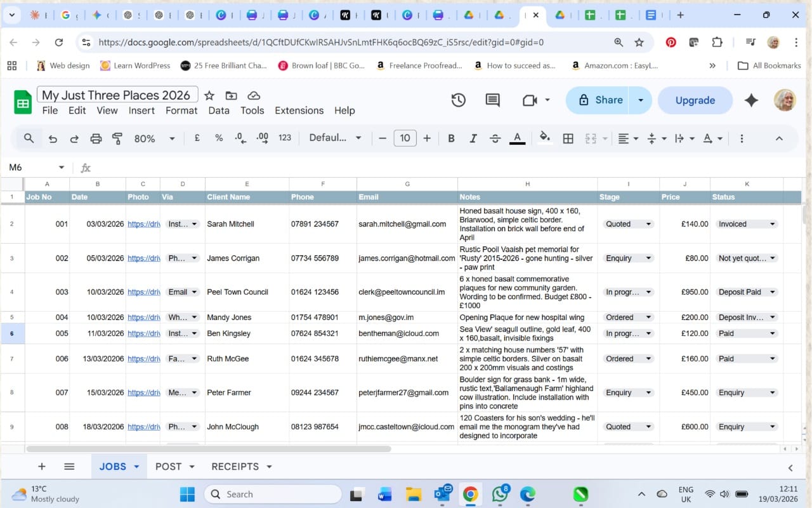Click the Undo arrow in toolbar
Screen dimensions: 812x508
pos(53,138)
